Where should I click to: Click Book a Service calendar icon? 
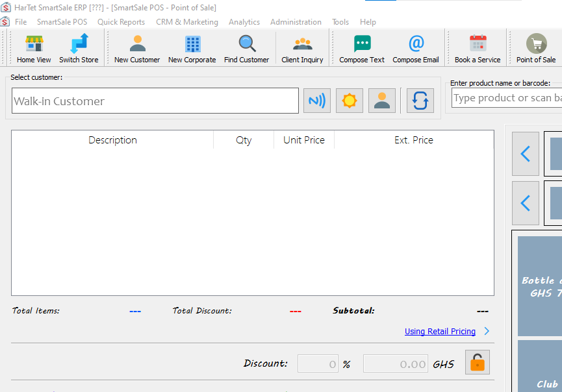pos(478,49)
